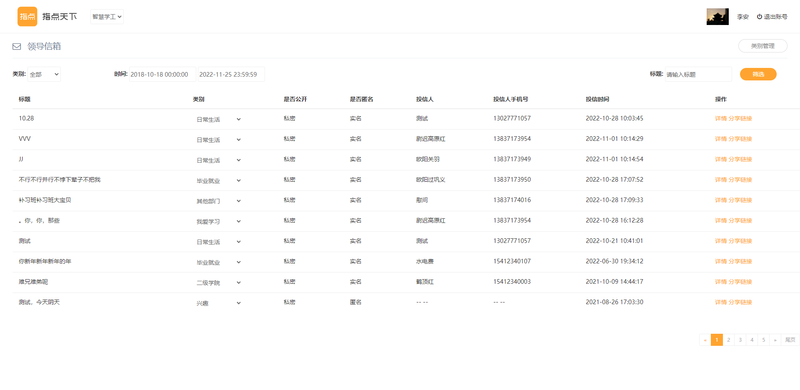This screenshot has width=800, height=390.
Task: Open the user avatar picture
Action: [x=717, y=16]
